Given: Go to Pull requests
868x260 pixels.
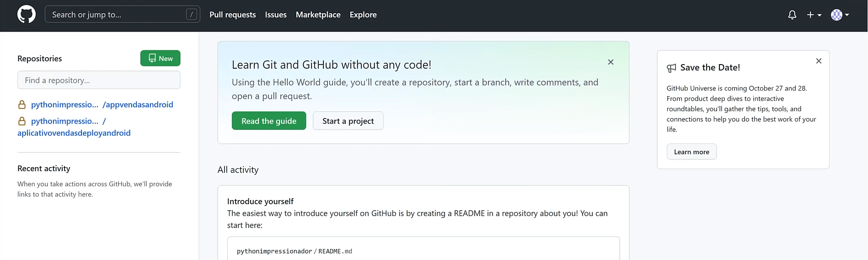Looking at the screenshot, I should 232,15.
